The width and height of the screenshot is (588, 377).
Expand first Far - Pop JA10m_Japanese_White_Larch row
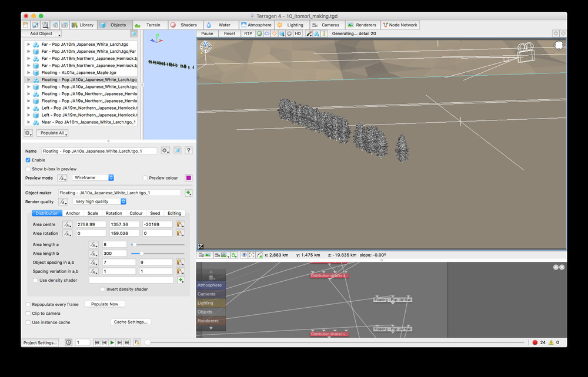28,44
